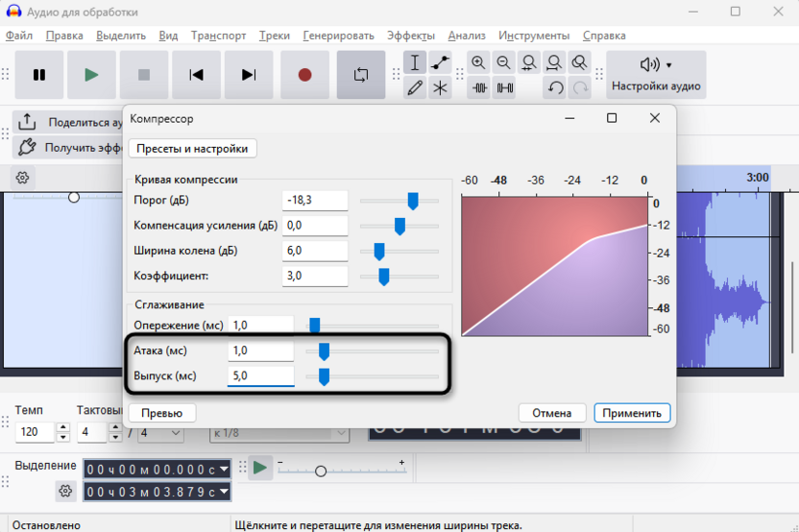Click the Zoom In magnifier icon

click(x=478, y=63)
